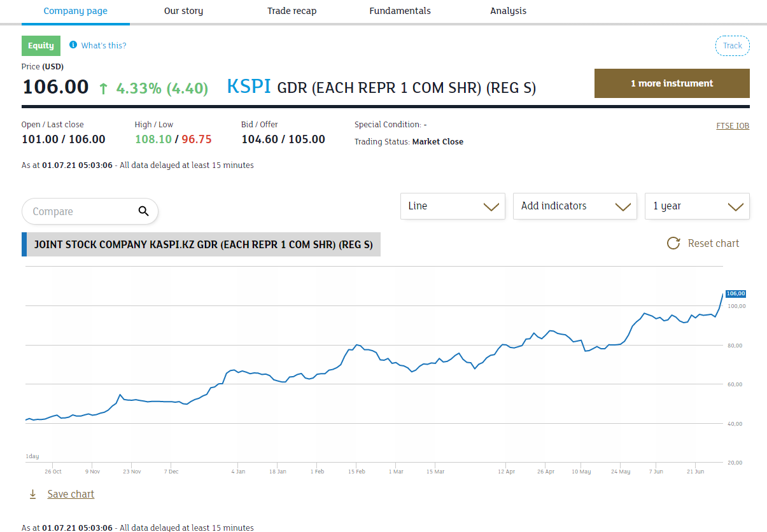This screenshot has width=767, height=532.
Task: Click the 1 Mar date label on chart axis
Action: (396, 472)
